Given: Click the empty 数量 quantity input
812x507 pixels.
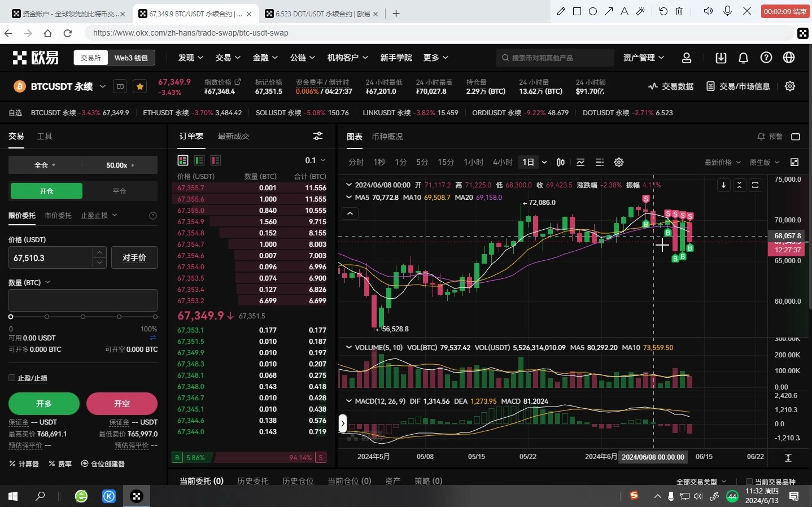Looking at the screenshot, I should [83, 300].
